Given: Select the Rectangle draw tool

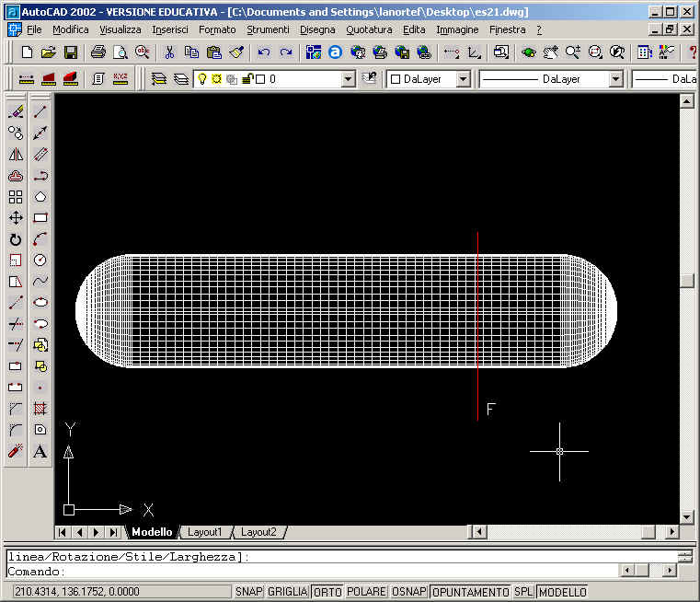Looking at the screenshot, I should coord(40,218).
